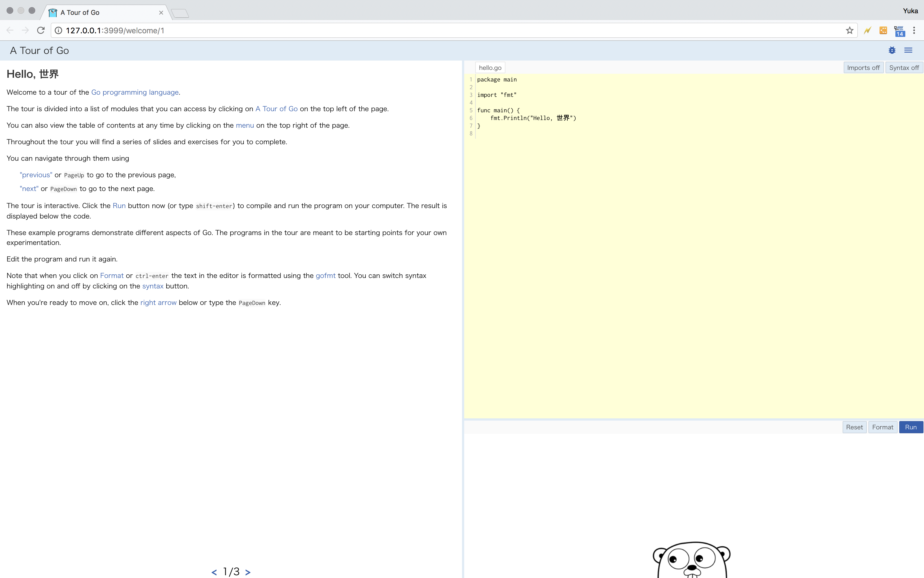
Task: Click the browser back arrow
Action: pyautogui.click(x=10, y=30)
